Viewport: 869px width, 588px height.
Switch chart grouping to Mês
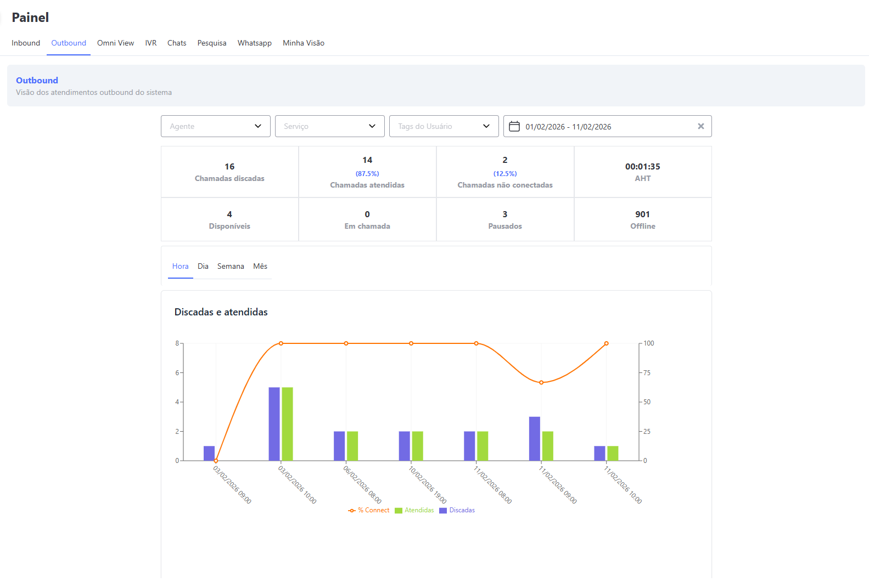(260, 266)
